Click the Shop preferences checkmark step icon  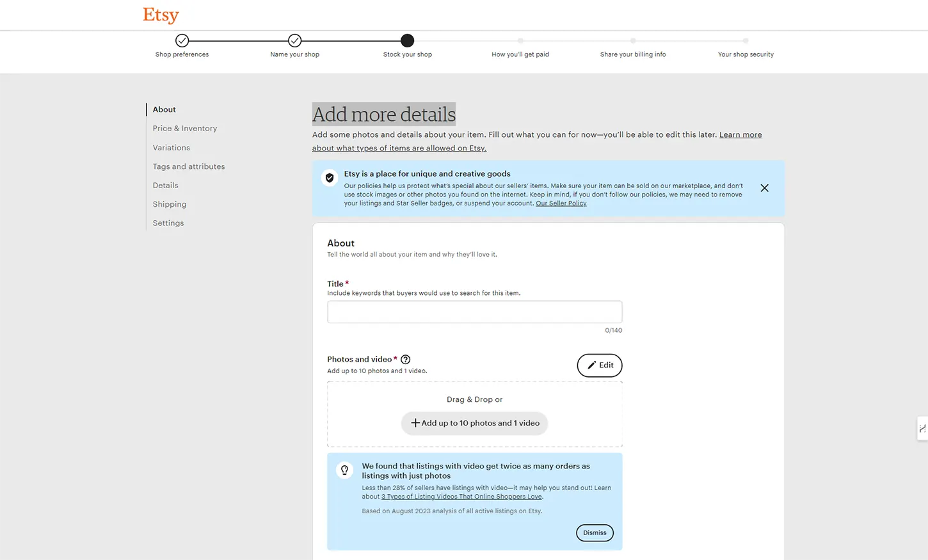(x=182, y=40)
